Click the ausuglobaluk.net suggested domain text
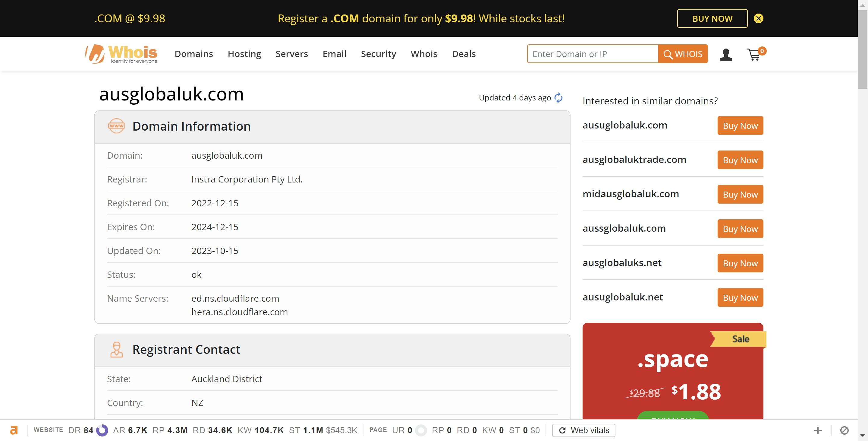 click(x=623, y=297)
